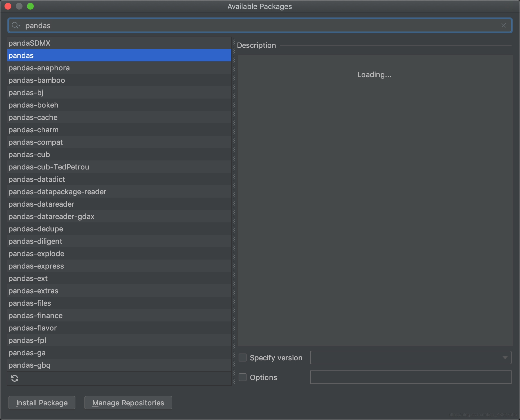
Task: Click Install Package button
Action: point(42,403)
